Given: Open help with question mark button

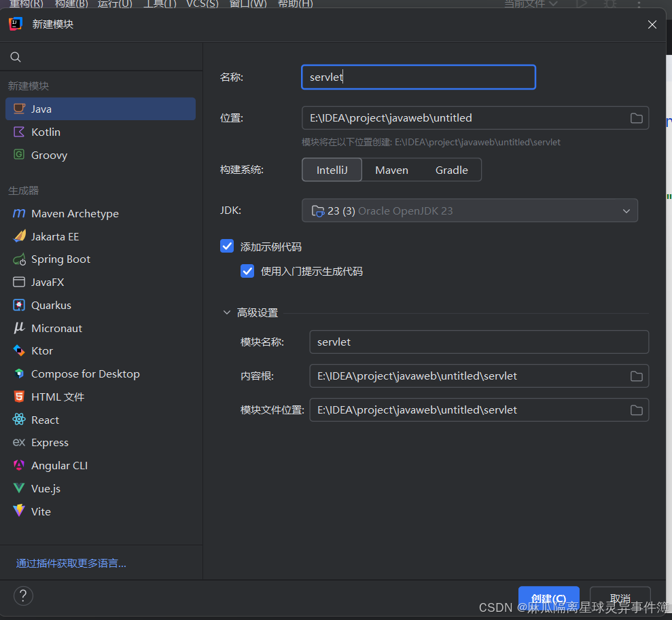Looking at the screenshot, I should (23, 596).
